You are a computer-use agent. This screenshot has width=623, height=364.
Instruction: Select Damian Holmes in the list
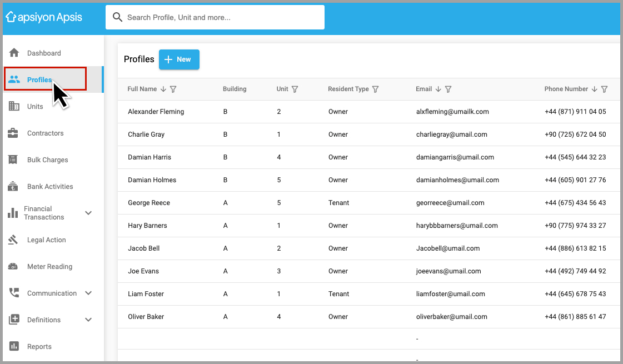152,179
